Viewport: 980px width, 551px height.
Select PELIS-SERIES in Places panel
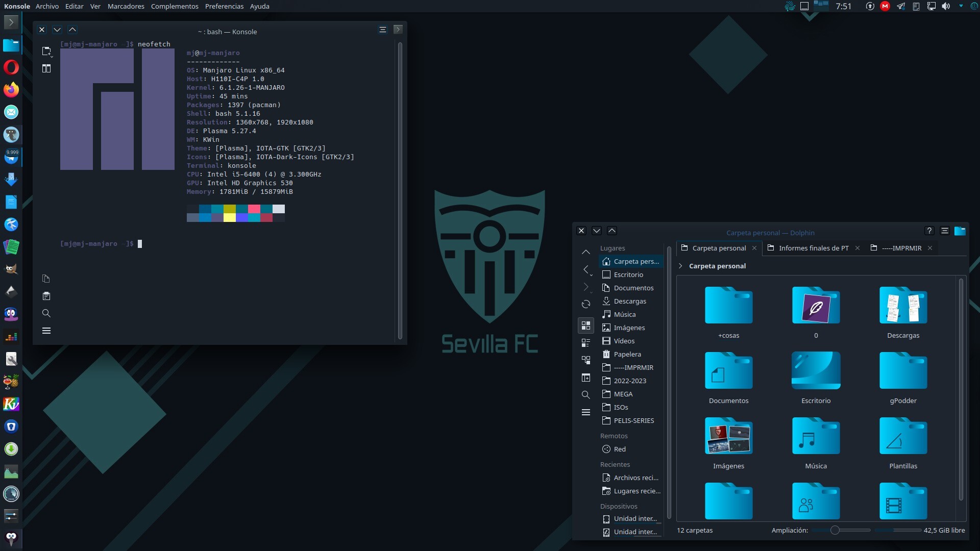631,420
